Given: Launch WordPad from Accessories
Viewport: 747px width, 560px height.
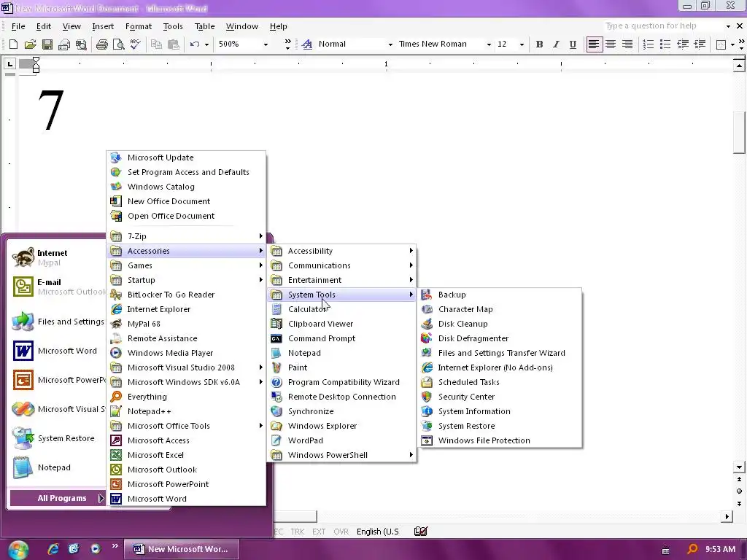Looking at the screenshot, I should 342,440.
